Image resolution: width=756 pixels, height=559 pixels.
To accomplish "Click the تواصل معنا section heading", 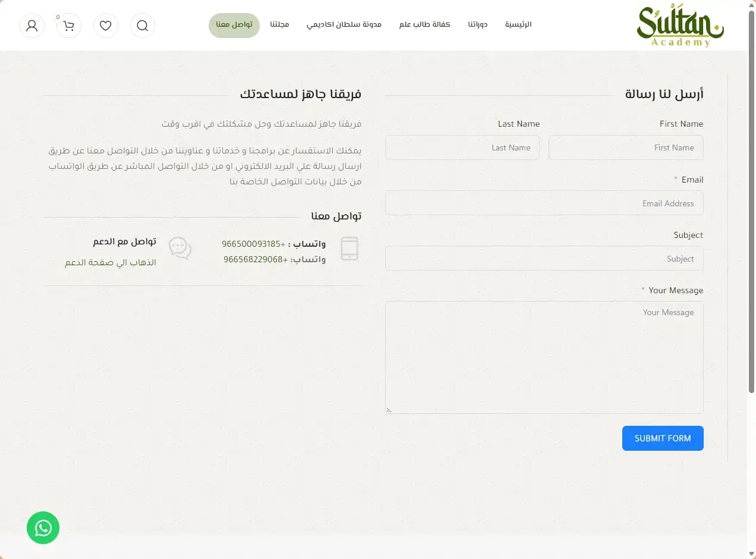I will tap(336, 216).
